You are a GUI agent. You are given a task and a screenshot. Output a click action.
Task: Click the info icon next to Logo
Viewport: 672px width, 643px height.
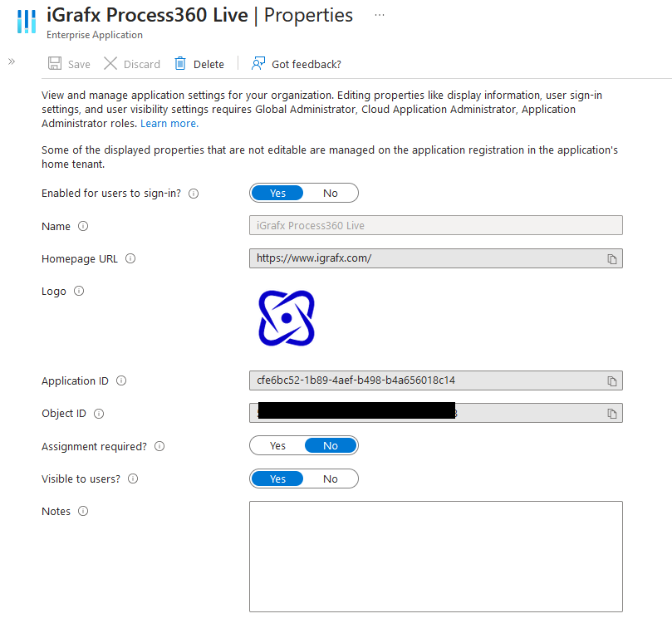click(x=78, y=291)
